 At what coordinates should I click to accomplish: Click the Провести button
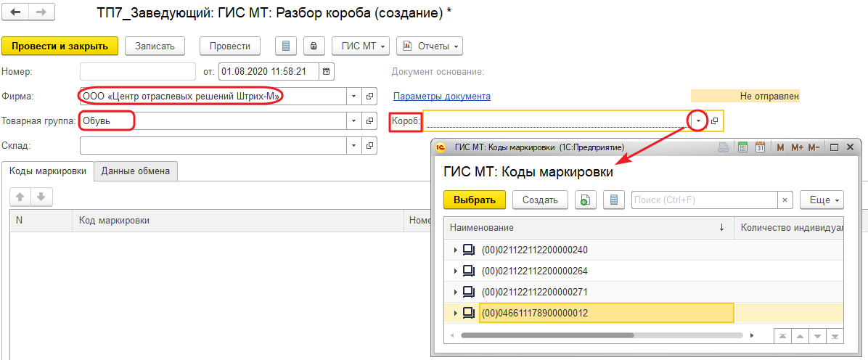230,46
